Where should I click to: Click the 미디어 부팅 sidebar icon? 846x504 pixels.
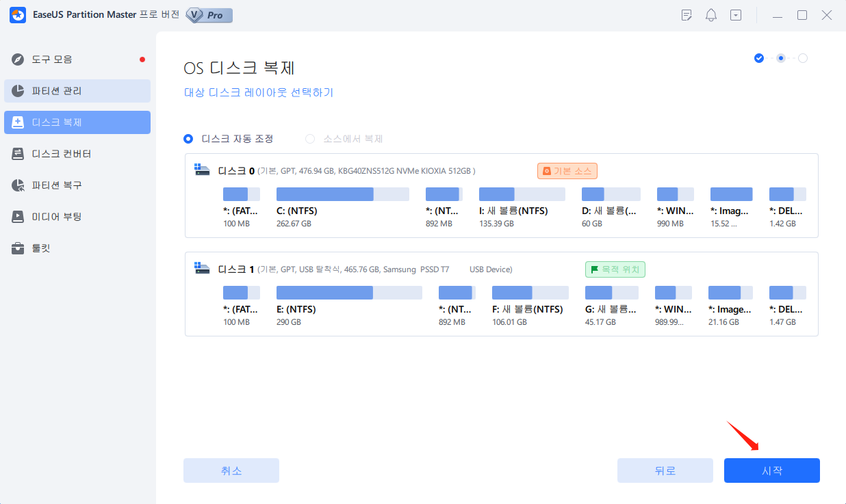(x=18, y=217)
